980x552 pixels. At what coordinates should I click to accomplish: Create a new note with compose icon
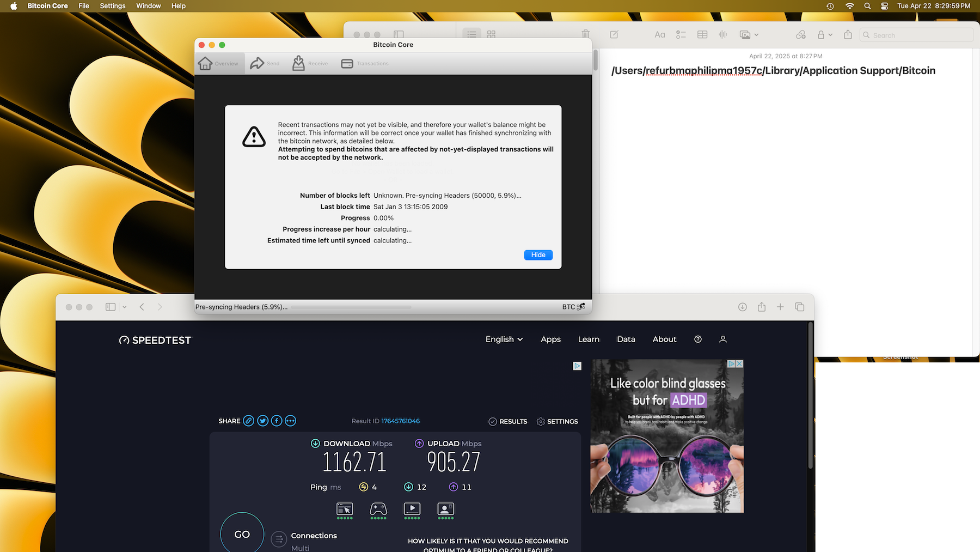[x=614, y=34]
